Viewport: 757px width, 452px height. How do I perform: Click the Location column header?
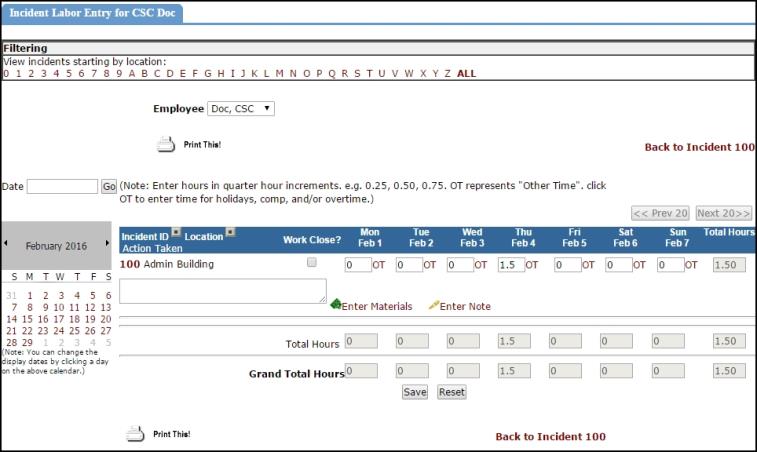pos(204,237)
